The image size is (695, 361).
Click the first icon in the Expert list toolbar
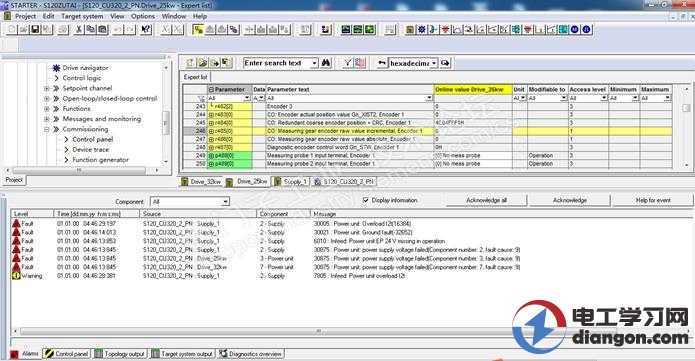click(190, 63)
